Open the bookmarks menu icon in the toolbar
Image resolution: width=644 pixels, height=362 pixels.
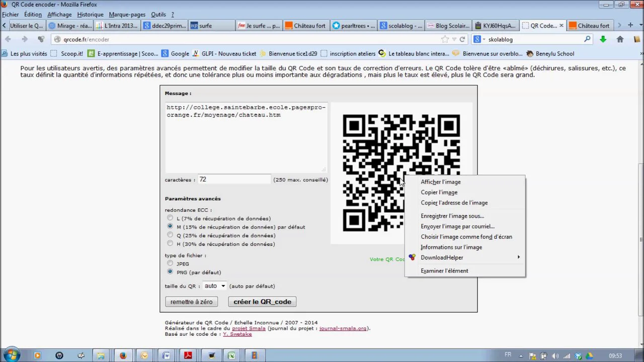(x=636, y=39)
